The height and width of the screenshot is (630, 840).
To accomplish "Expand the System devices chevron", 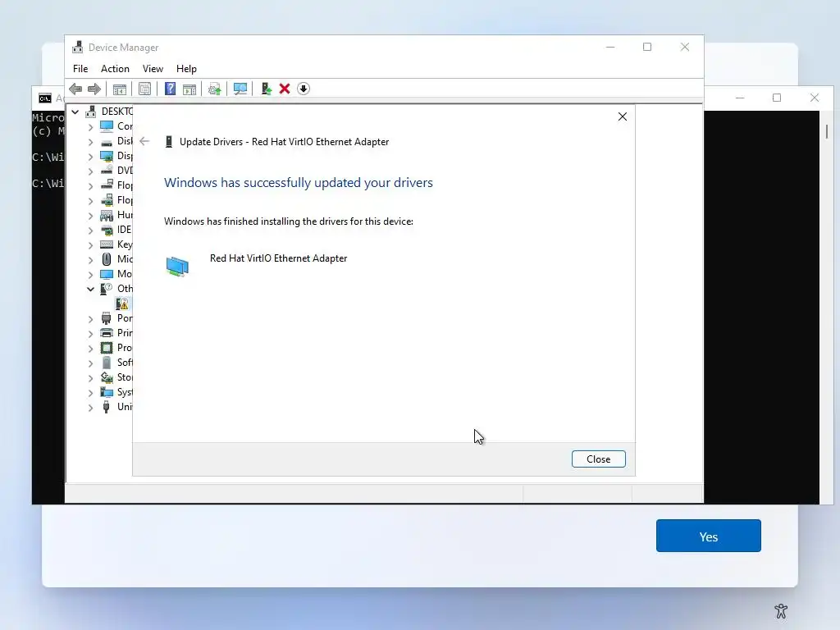I will tap(90, 393).
